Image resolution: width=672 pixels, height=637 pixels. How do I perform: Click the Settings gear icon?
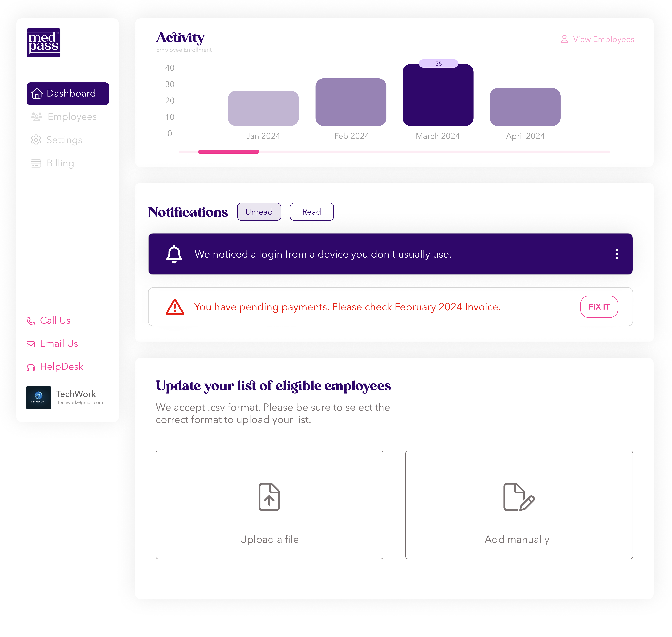click(x=36, y=140)
